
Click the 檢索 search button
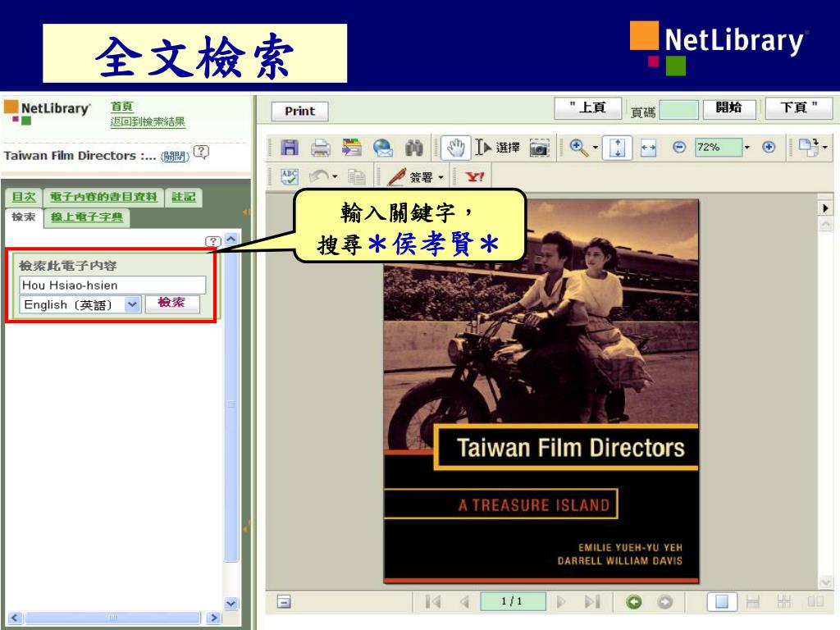tap(172, 304)
